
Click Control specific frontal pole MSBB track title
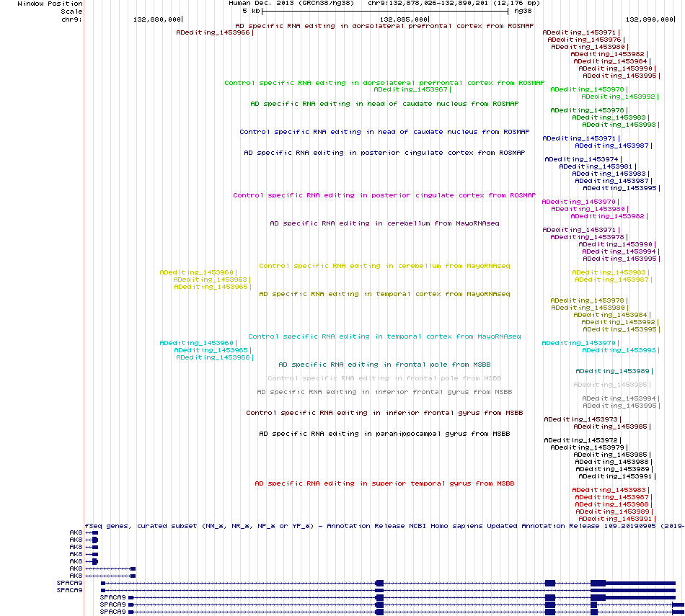[x=384, y=378]
